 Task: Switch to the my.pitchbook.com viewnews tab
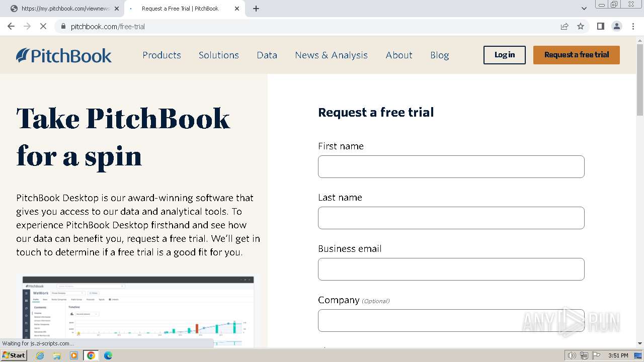pyautogui.click(x=65, y=9)
